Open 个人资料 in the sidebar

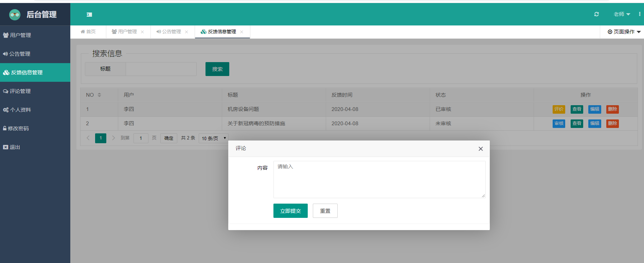[35, 110]
